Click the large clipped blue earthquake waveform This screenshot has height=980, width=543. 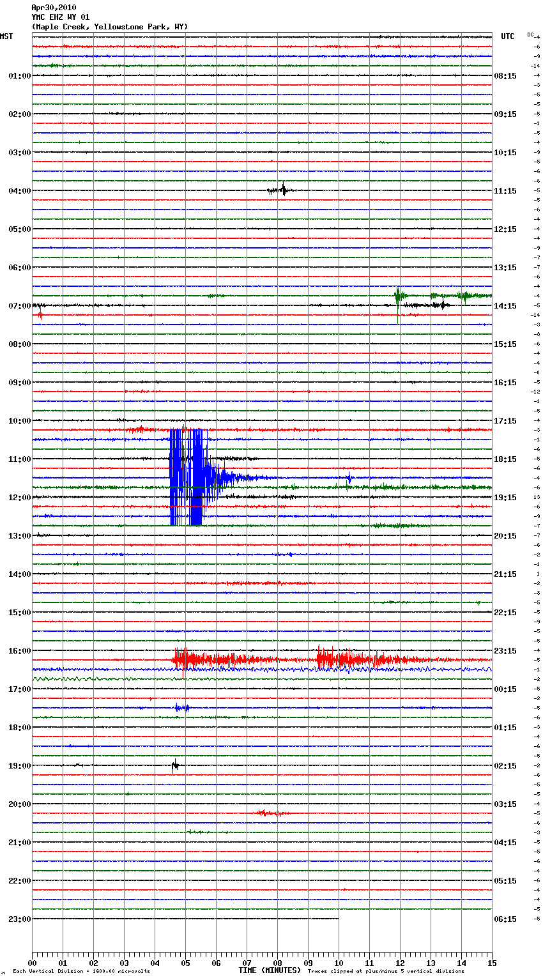pyautogui.click(x=187, y=477)
